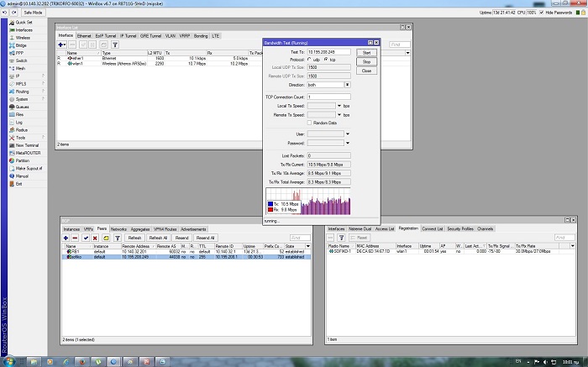Viewport: 588px width, 367px height.
Task: Click the Safe Mode button
Action: (34, 13)
